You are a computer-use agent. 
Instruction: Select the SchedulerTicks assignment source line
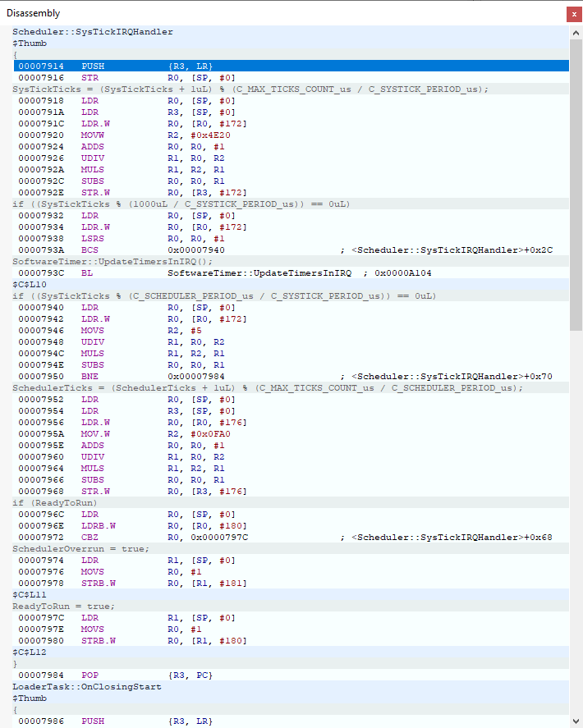[291, 387]
